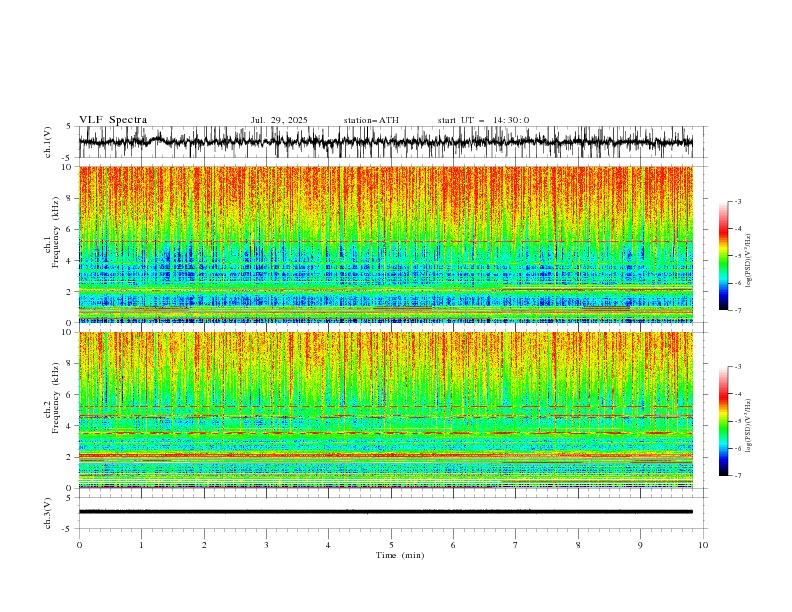Click time axis tick label "1"
The width and height of the screenshot is (792, 612).
[x=141, y=545]
